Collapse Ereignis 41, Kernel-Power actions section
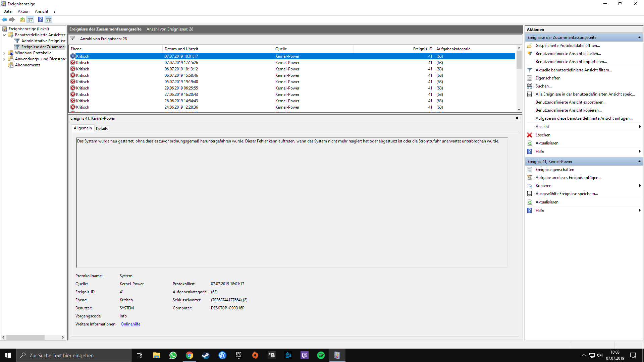Image resolution: width=644 pixels, height=362 pixels. (639, 162)
